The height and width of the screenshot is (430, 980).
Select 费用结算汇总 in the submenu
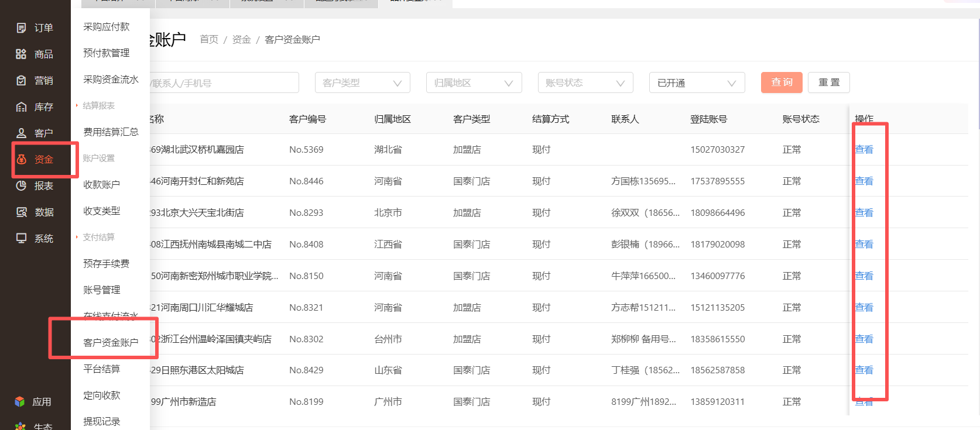point(111,132)
